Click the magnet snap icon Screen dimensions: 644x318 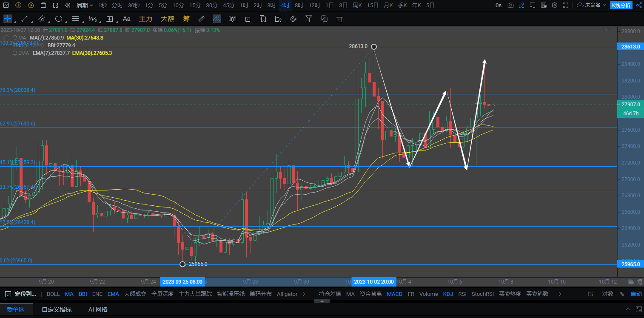pos(294,19)
